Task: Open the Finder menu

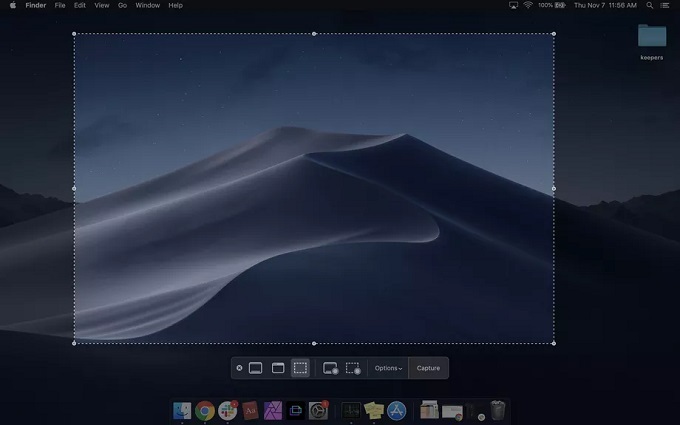Action: coord(36,5)
